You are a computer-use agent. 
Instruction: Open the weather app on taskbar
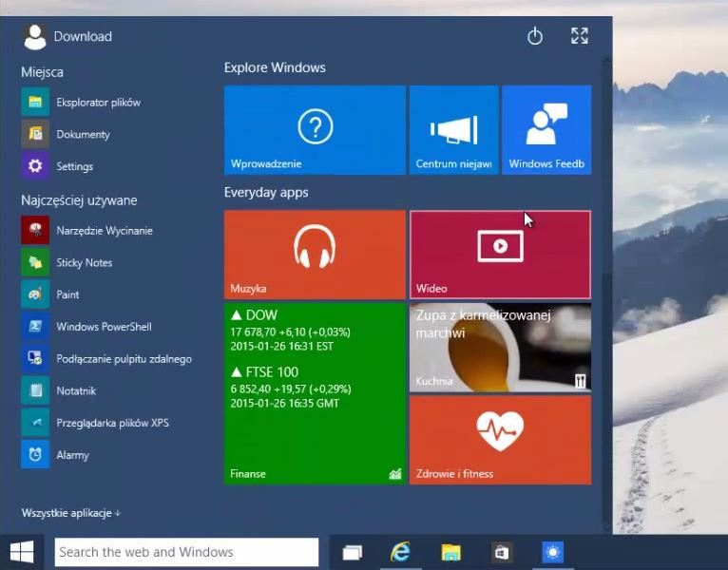tap(552, 552)
